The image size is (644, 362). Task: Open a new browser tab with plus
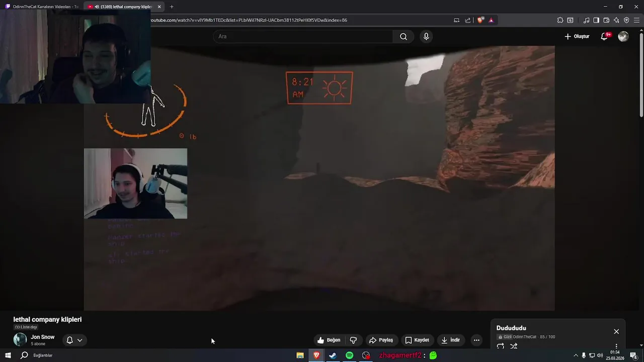[x=172, y=7]
